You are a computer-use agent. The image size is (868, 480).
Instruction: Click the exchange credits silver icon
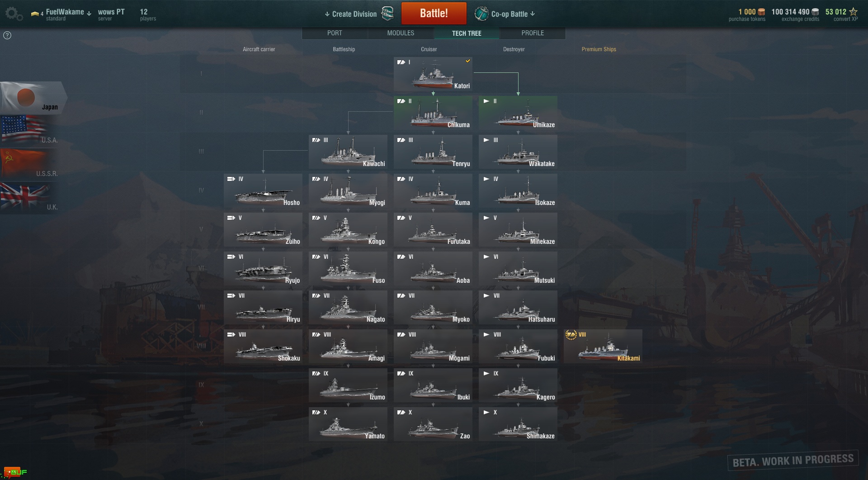tap(815, 12)
